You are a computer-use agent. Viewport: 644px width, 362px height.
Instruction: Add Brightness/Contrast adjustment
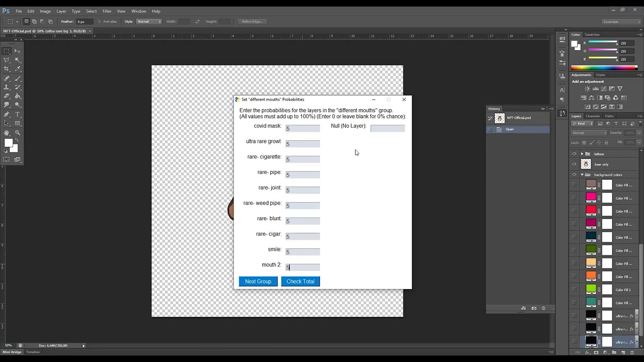pyautogui.click(x=587, y=88)
